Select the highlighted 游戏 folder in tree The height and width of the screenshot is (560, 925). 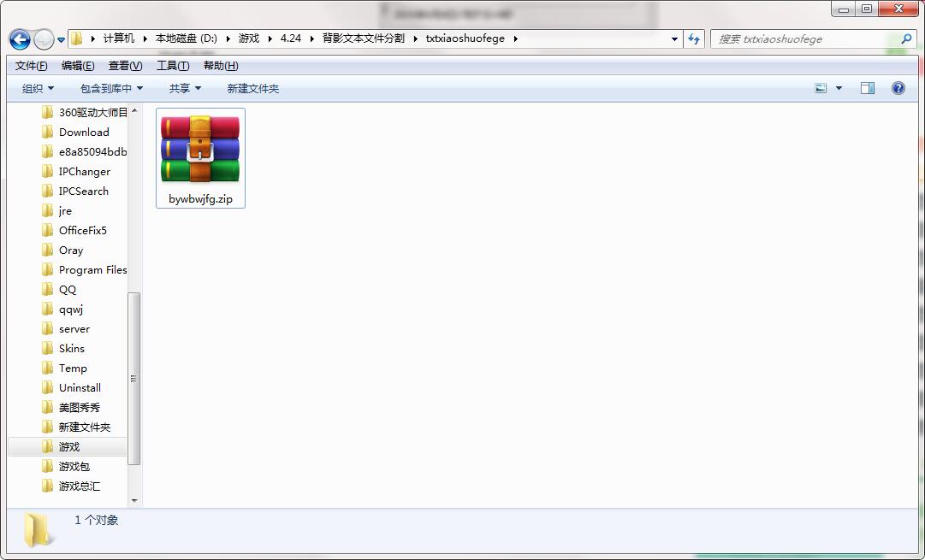click(68, 447)
